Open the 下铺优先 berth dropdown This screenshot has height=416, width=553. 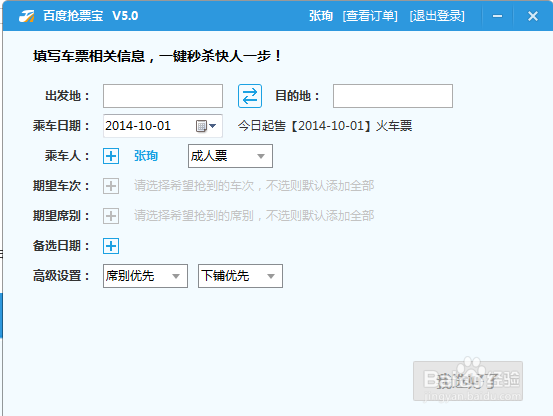coord(240,276)
